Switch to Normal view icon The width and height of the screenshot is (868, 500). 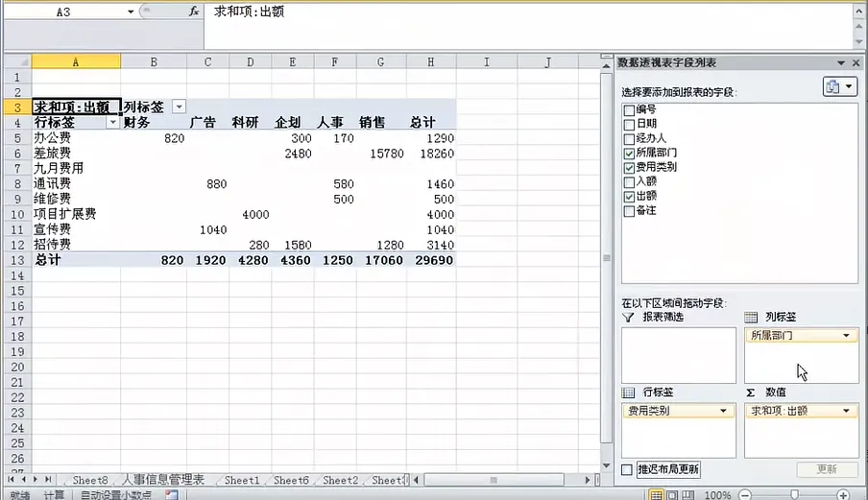[656, 495]
